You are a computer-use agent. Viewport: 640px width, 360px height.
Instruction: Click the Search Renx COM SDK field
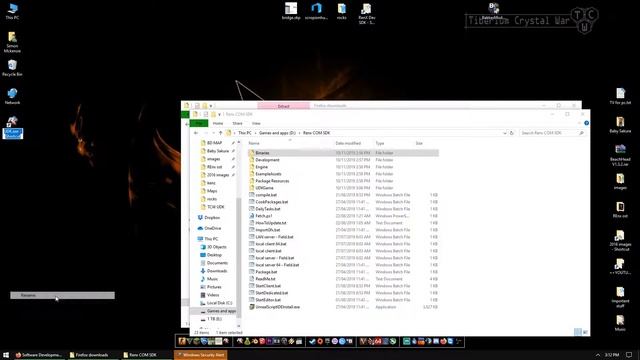(x=552, y=133)
